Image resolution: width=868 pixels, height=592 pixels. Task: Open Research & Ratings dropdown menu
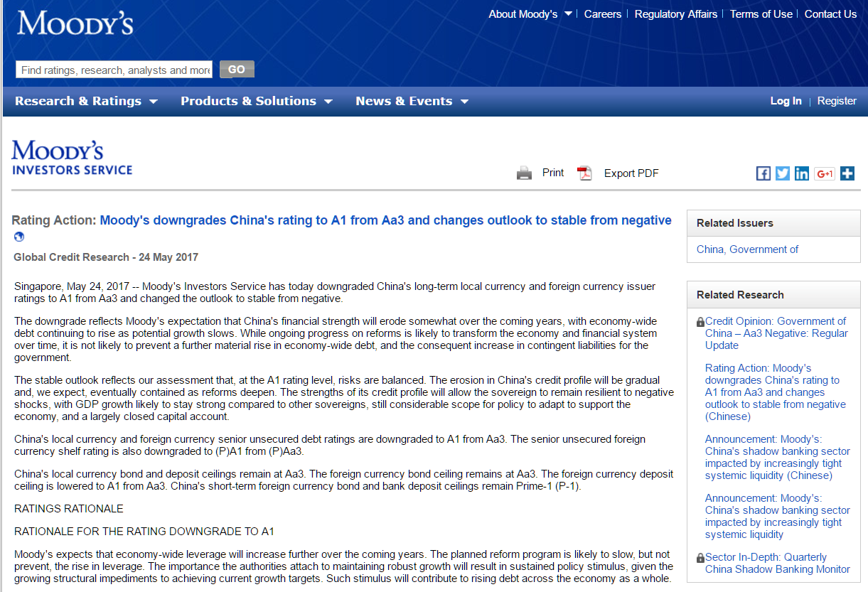tap(86, 101)
